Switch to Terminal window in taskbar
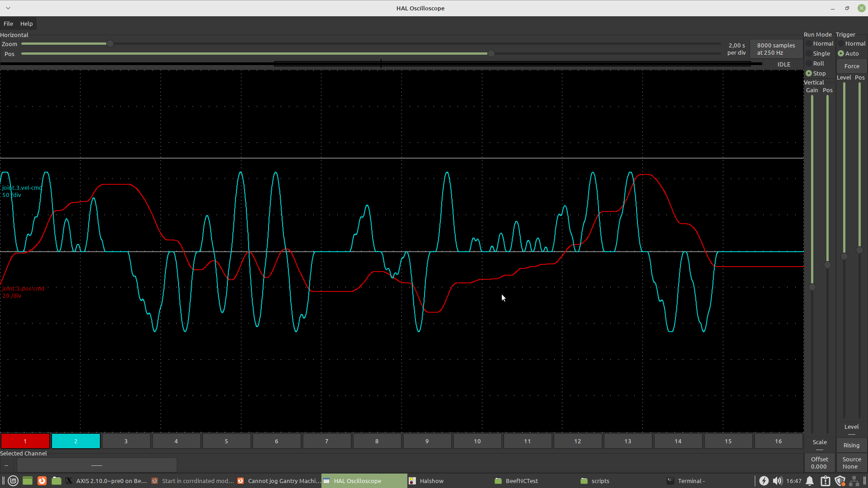This screenshot has height=488, width=868. [707, 481]
